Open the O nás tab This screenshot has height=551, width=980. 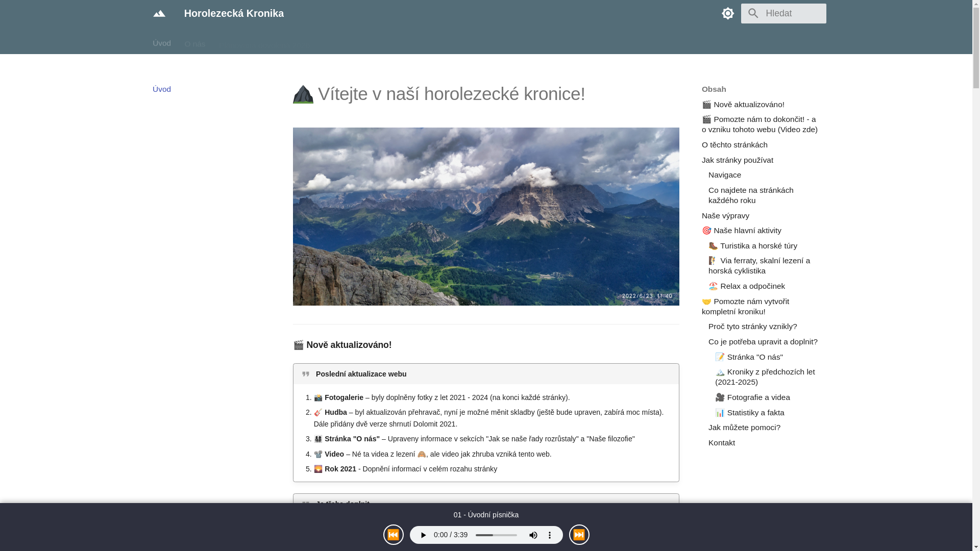click(195, 44)
